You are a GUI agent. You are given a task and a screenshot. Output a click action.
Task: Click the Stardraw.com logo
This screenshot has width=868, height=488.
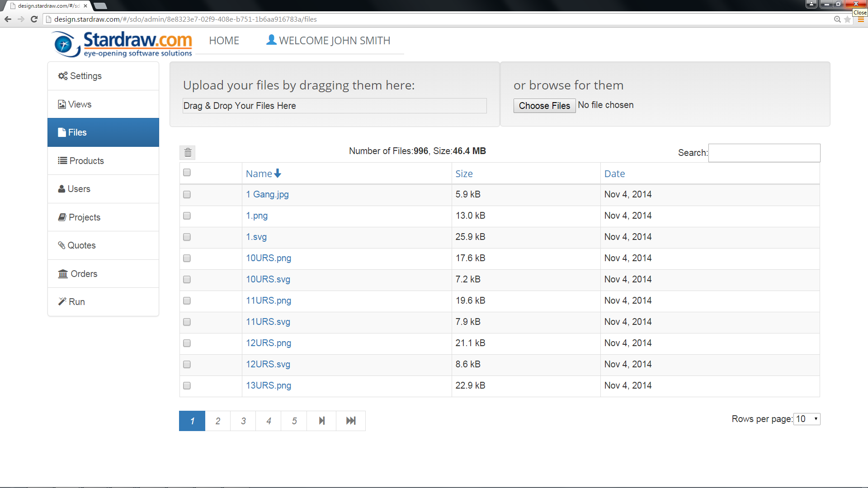(123, 44)
